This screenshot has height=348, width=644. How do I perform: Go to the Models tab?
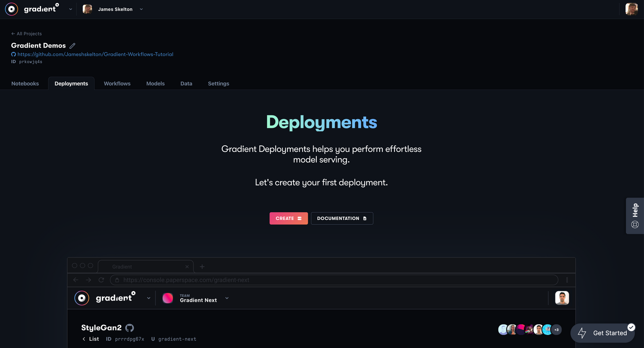pos(155,83)
